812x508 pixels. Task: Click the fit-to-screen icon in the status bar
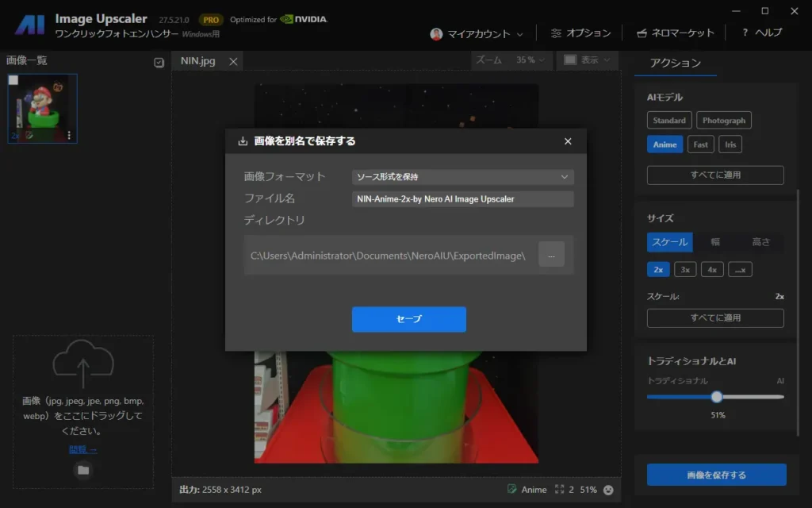[x=560, y=490]
